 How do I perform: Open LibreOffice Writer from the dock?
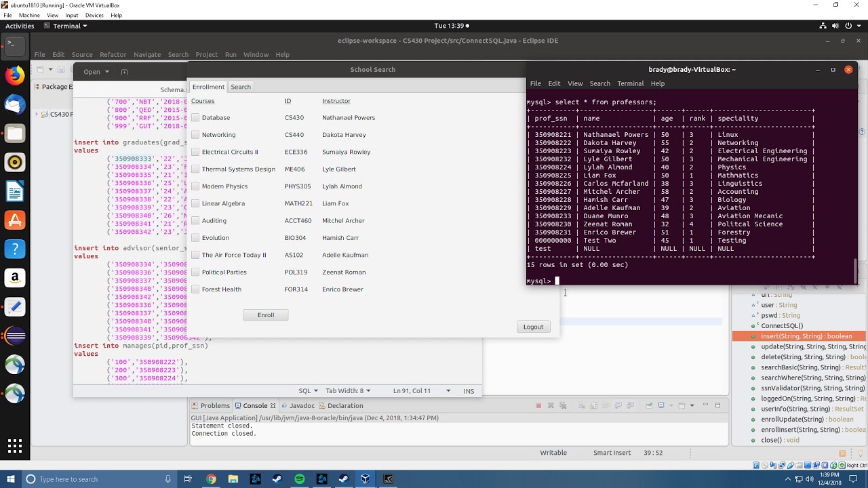coord(15,192)
